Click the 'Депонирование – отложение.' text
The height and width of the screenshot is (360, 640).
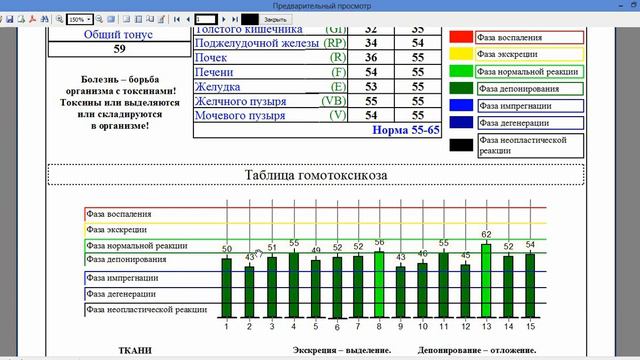click(477, 350)
